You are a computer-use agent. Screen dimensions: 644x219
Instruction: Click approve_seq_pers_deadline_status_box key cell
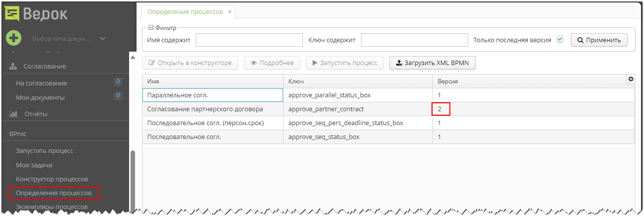[x=358, y=123]
